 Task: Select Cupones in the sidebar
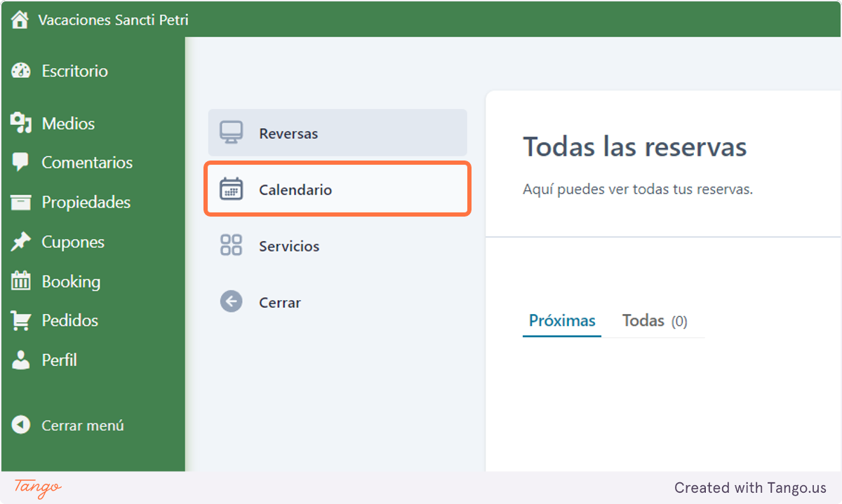click(x=73, y=242)
